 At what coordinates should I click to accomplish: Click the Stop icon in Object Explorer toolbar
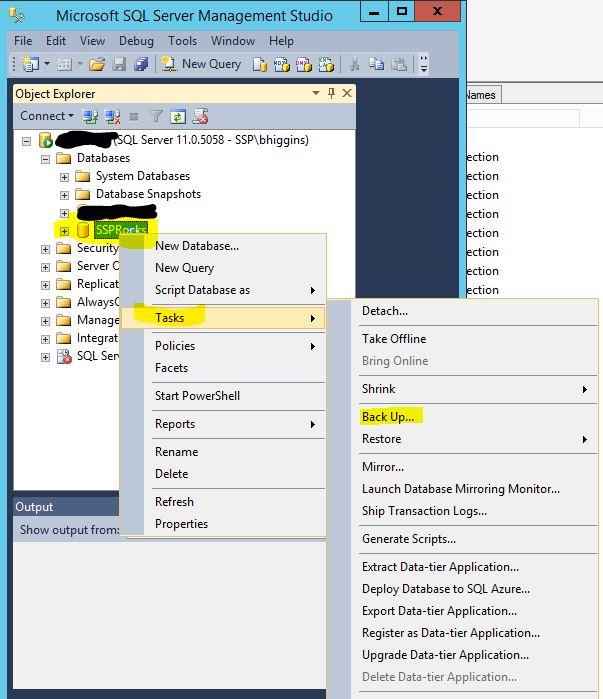[134, 117]
